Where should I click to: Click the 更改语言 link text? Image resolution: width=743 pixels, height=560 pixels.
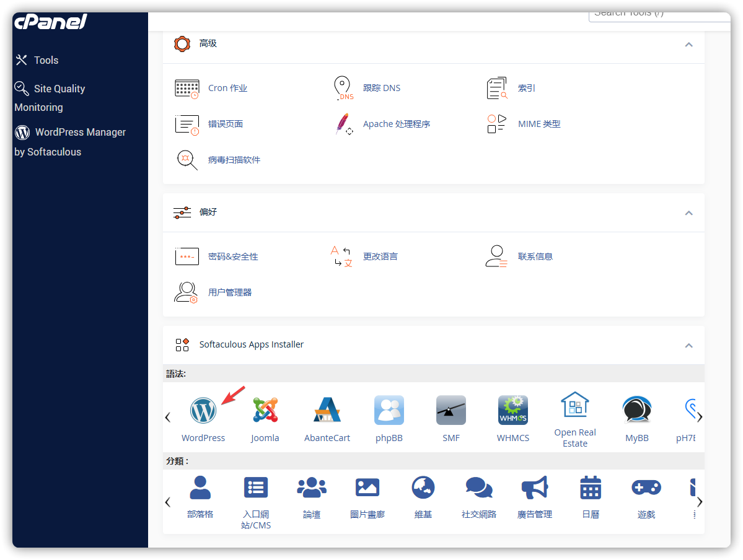(x=380, y=256)
